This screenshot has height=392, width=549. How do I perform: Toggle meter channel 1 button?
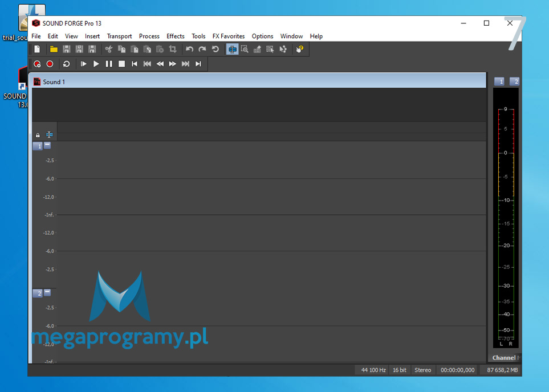click(x=499, y=81)
